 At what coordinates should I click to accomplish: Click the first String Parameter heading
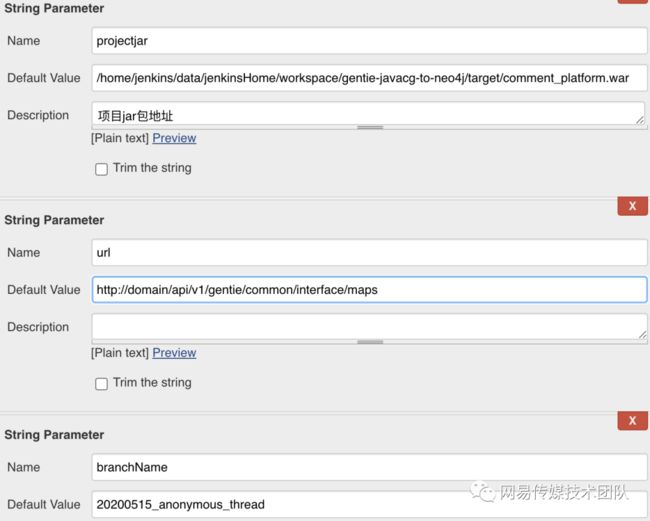pyautogui.click(x=54, y=8)
